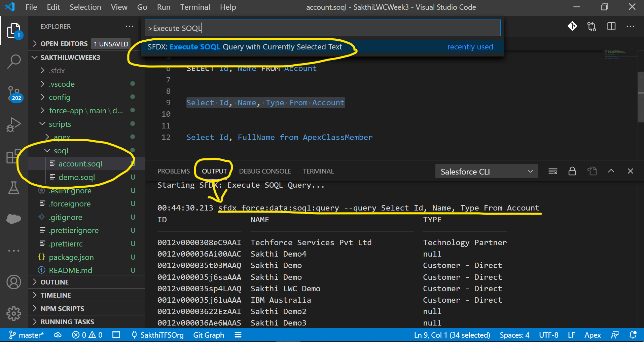Switch to the DEBUG CONSOLE tab
The width and height of the screenshot is (644, 342).
[265, 171]
